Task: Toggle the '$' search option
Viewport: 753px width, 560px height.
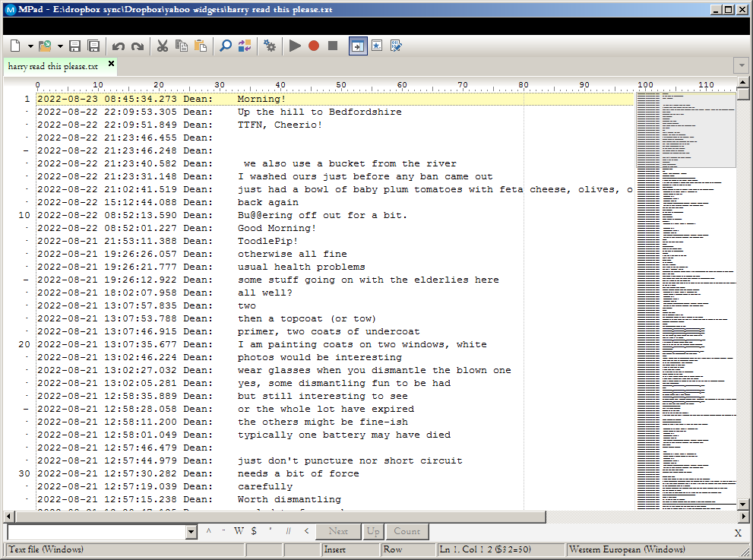Action: click(x=254, y=532)
